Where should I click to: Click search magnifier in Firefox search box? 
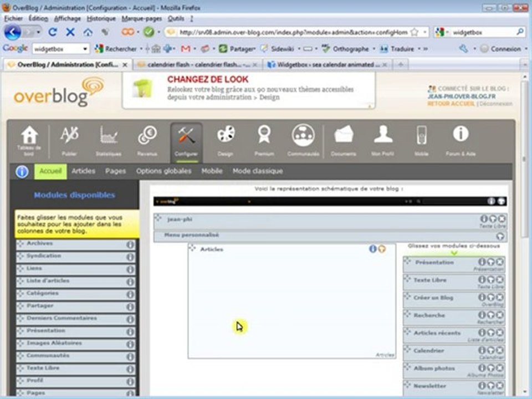520,32
